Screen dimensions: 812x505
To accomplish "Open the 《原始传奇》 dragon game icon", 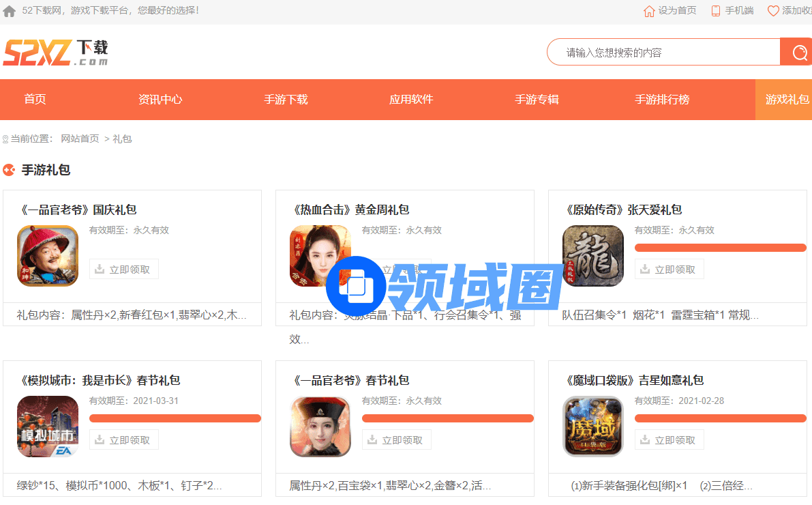I will (593, 256).
